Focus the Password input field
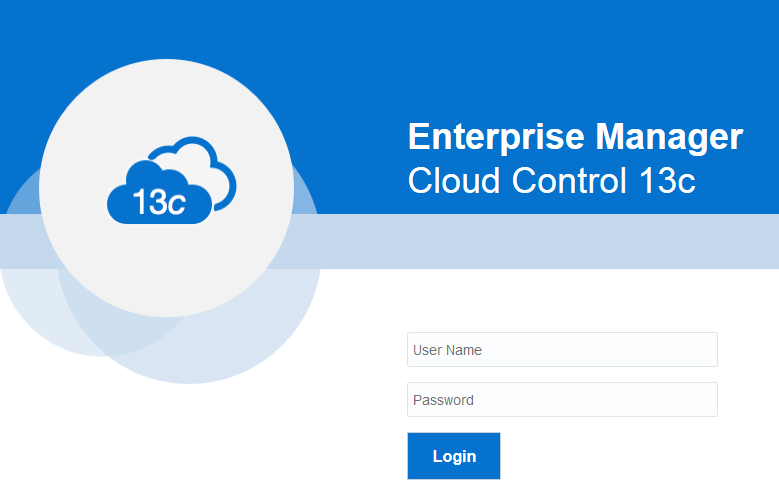Viewport: 779px width, 495px height. (x=562, y=400)
